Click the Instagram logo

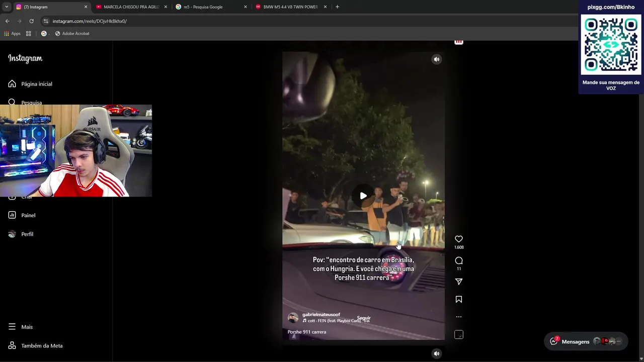point(25,58)
